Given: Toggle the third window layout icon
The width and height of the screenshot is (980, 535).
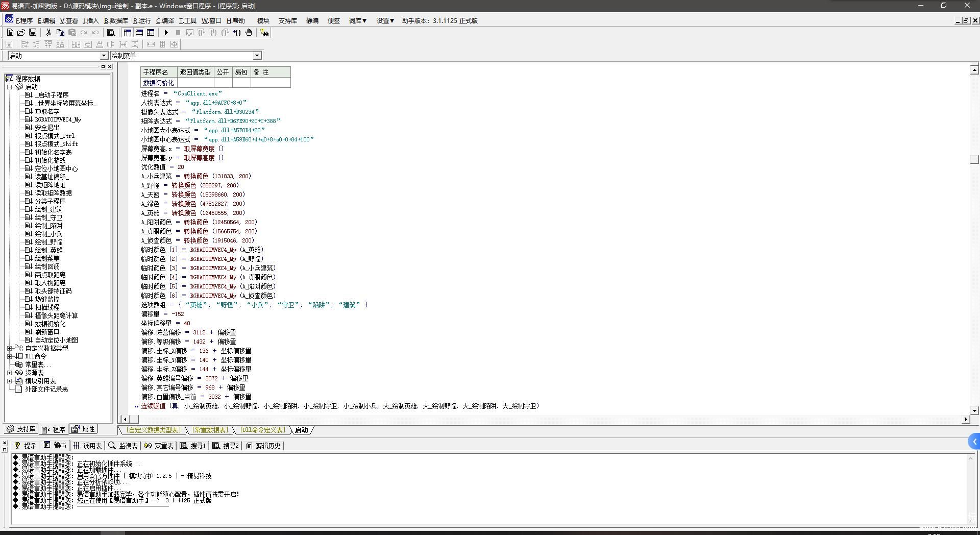Looking at the screenshot, I should [151, 32].
